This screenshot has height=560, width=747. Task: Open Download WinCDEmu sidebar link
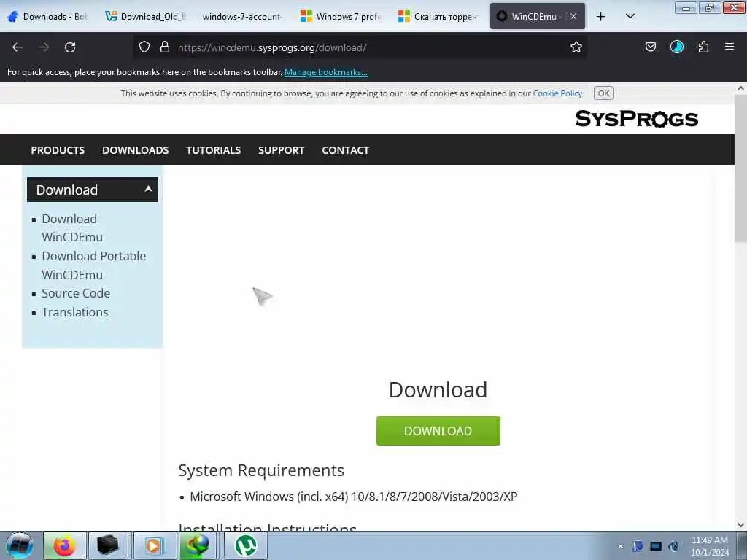click(72, 228)
